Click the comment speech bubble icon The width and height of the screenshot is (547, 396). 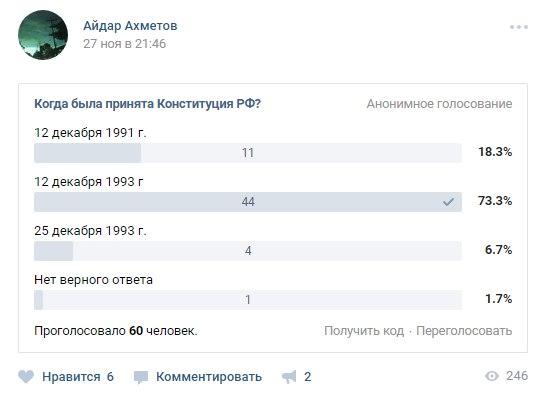point(141,377)
